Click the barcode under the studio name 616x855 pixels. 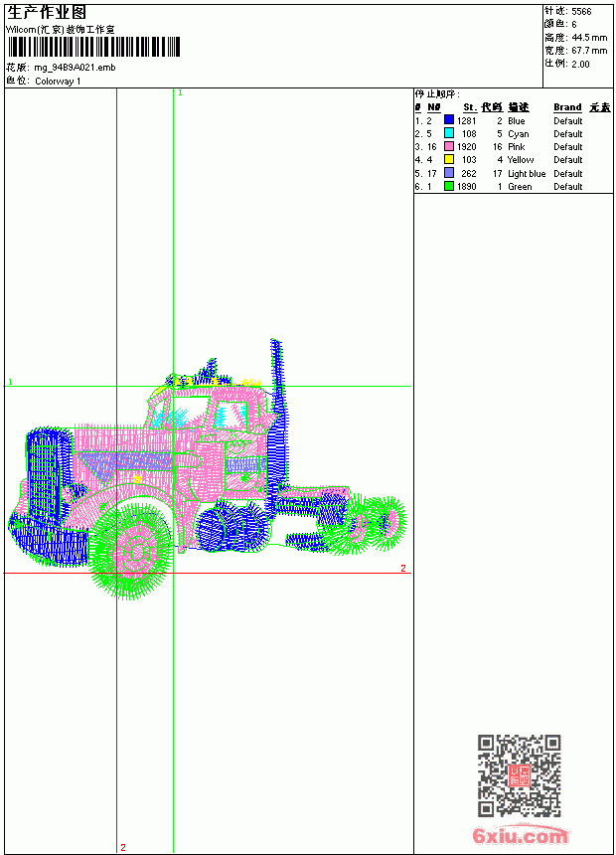pyautogui.click(x=93, y=47)
